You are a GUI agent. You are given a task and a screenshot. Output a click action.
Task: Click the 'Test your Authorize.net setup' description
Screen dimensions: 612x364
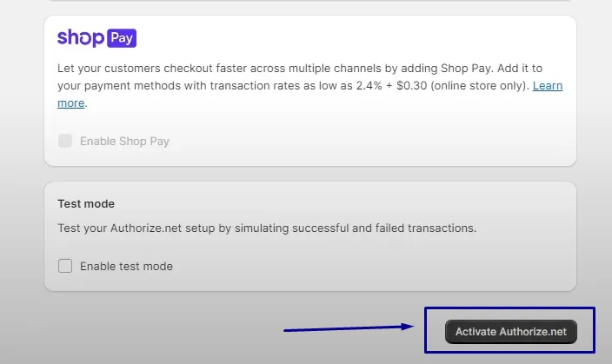click(267, 228)
